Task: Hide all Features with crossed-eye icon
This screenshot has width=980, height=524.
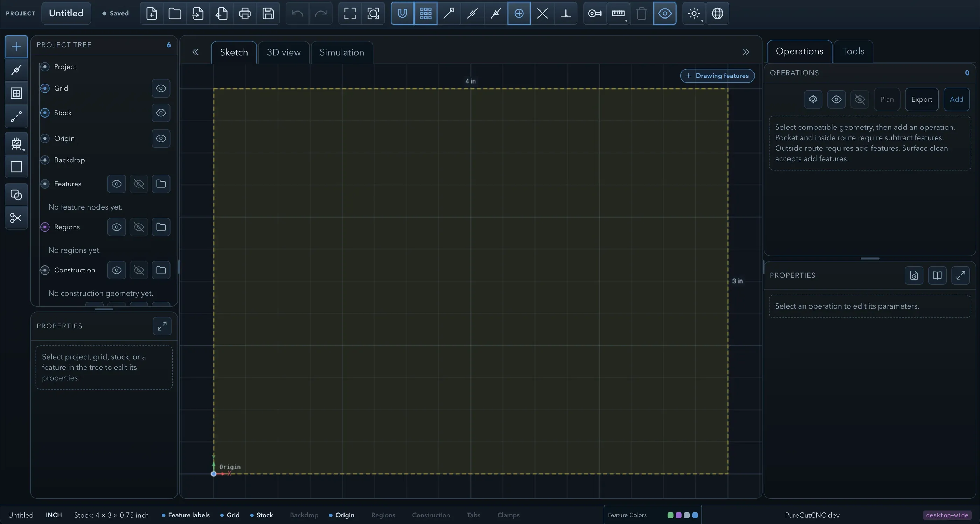Action: 139,184
